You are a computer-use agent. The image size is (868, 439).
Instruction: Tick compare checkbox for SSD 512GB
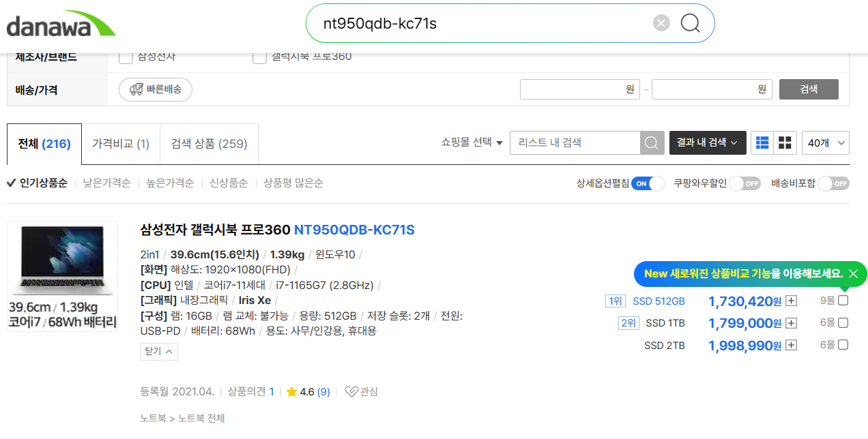(x=843, y=301)
